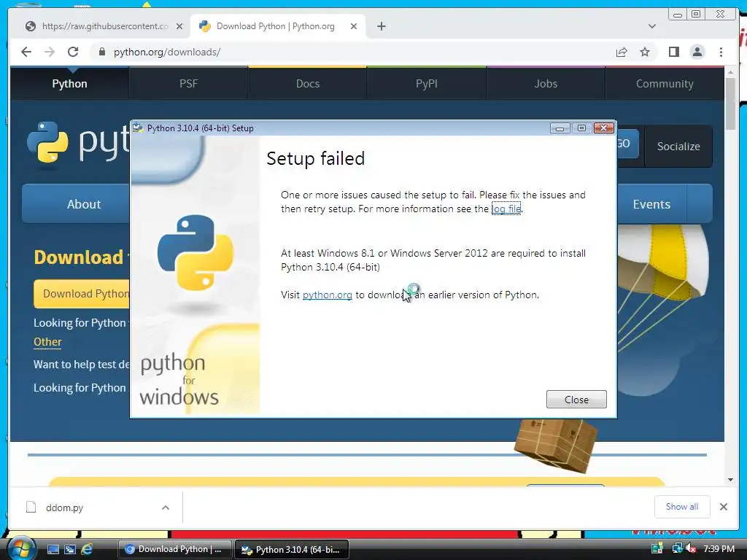747x560 pixels.
Task: Toggle the browser side panel icon
Action: point(673,52)
